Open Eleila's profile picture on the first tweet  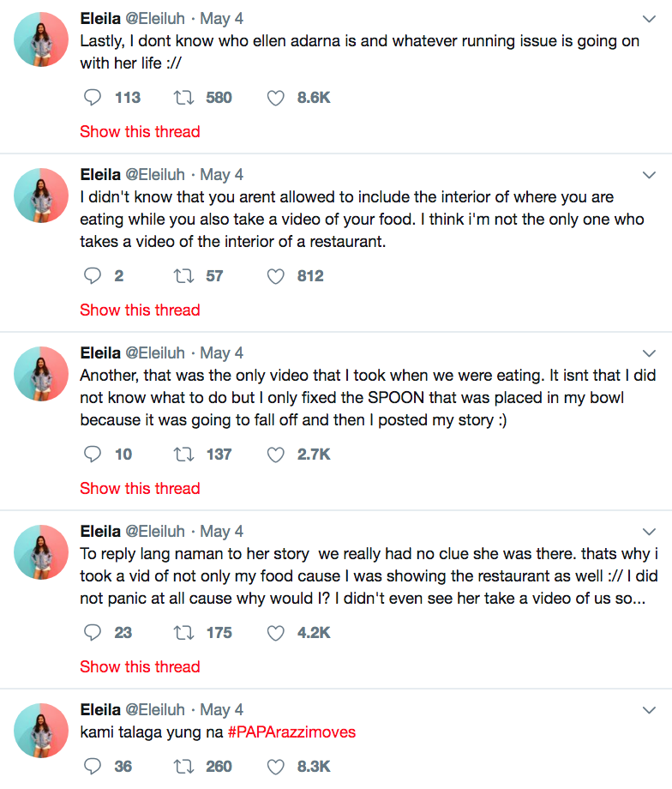(x=41, y=39)
